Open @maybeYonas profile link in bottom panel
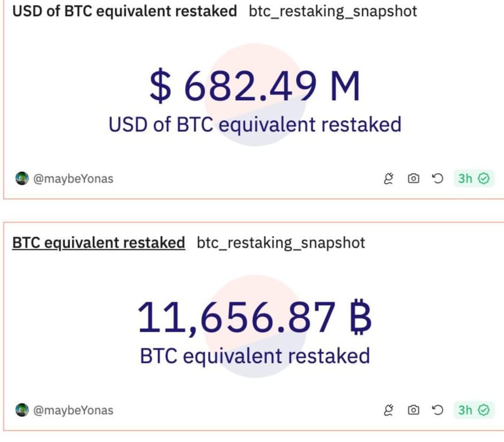 pos(73,410)
